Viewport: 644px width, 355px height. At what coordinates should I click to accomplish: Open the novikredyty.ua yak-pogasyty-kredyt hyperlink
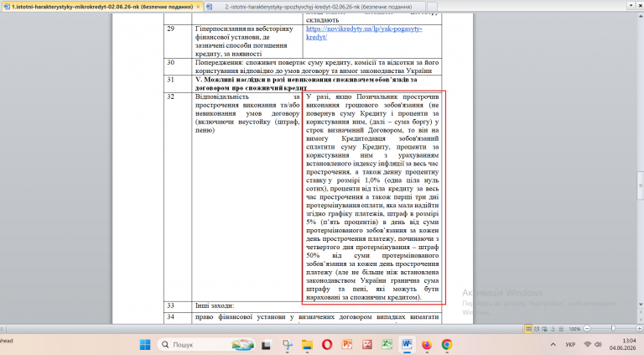pyautogui.click(x=364, y=33)
